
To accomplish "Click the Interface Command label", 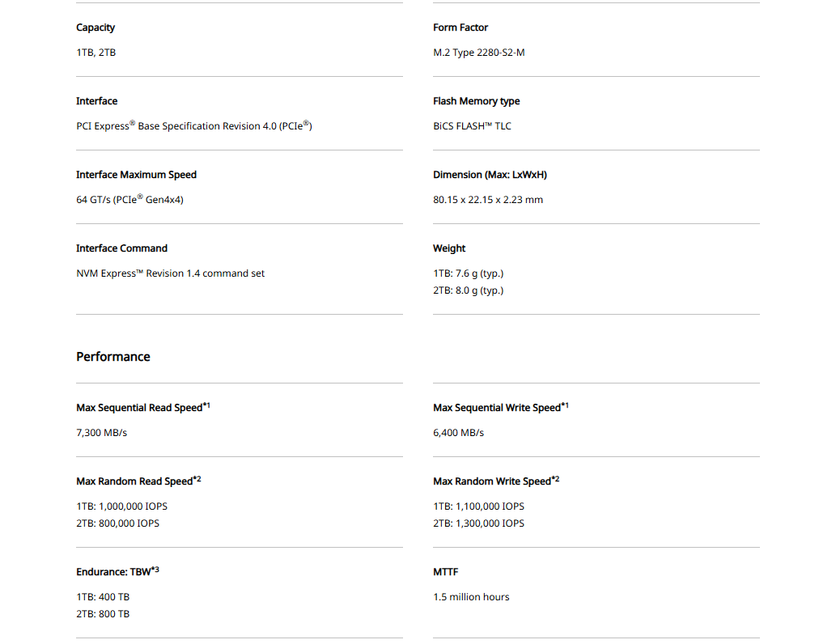I will tap(121, 248).
